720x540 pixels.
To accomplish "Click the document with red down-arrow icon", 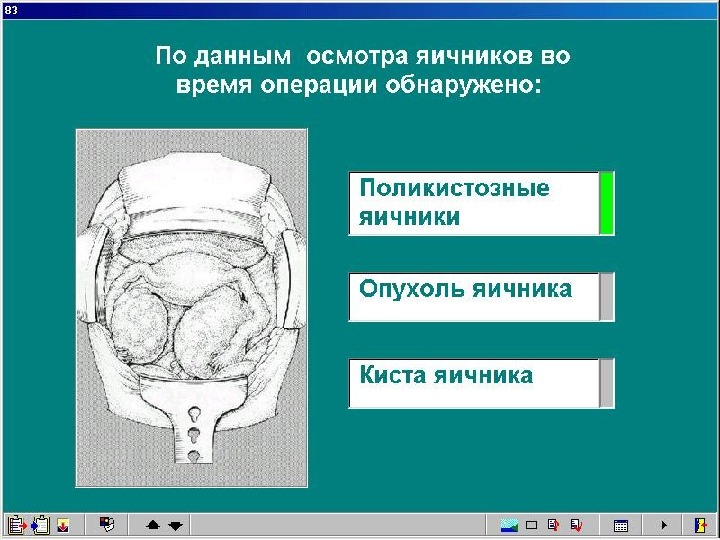I will 576,525.
